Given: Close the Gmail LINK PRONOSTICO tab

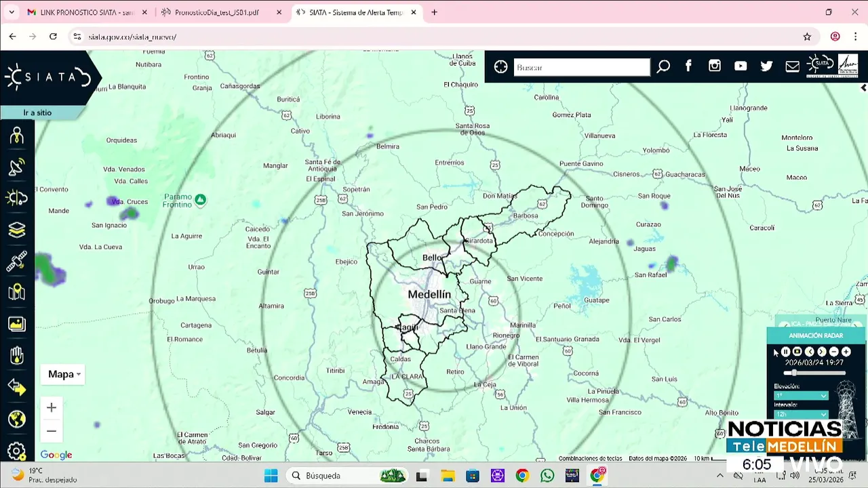Looking at the screenshot, I should [x=144, y=12].
